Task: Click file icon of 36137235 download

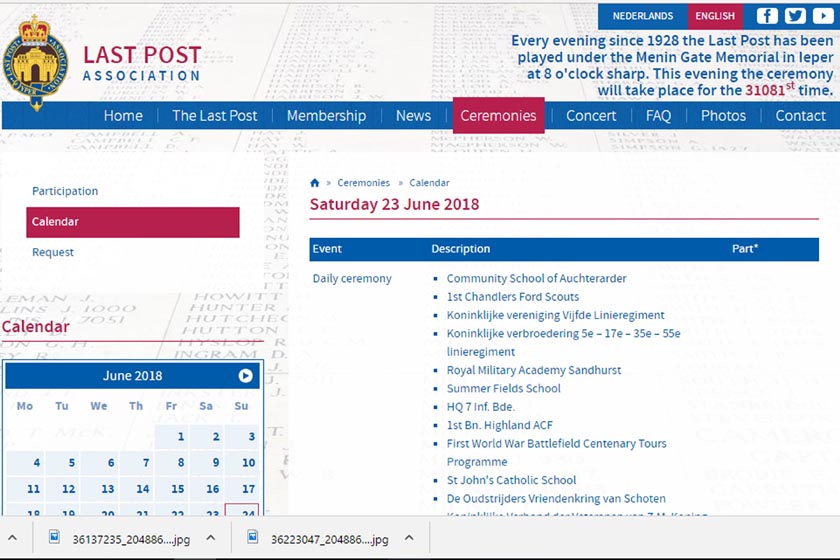Action: pos(54,537)
